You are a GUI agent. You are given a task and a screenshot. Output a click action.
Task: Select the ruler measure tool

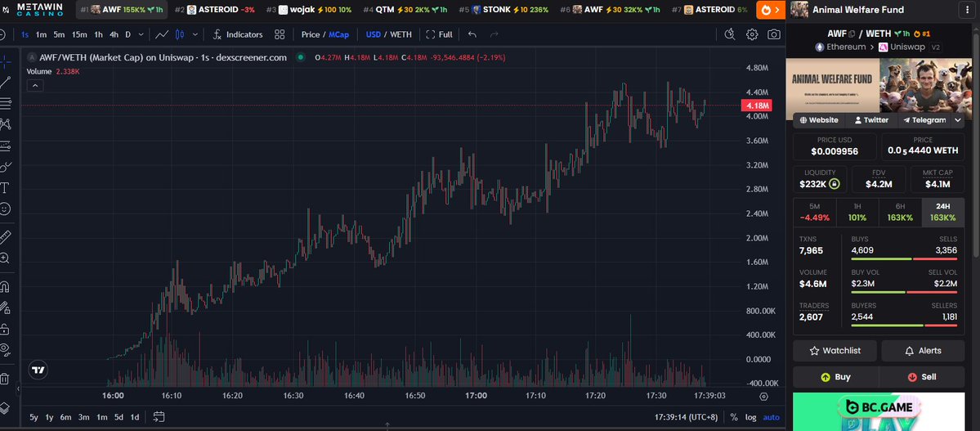coord(5,236)
